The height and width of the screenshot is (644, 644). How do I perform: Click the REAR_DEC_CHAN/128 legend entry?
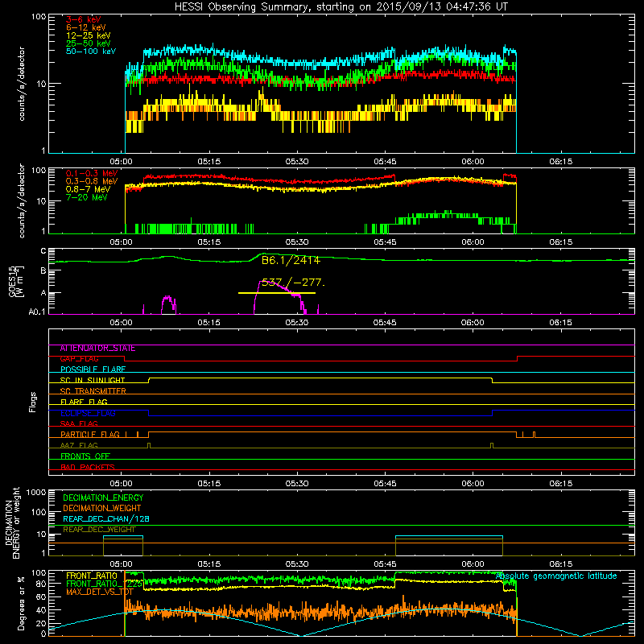[106, 519]
